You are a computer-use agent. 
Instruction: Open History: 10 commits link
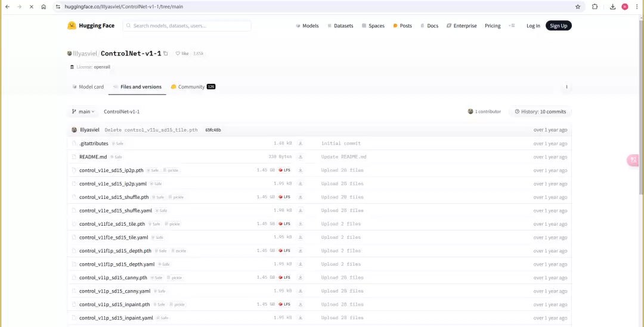click(x=540, y=111)
